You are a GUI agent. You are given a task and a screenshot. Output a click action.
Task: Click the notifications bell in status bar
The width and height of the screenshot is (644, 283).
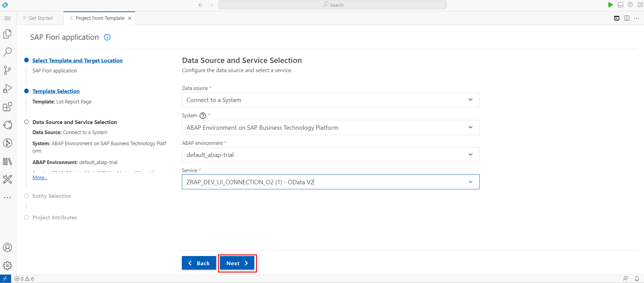(637, 279)
